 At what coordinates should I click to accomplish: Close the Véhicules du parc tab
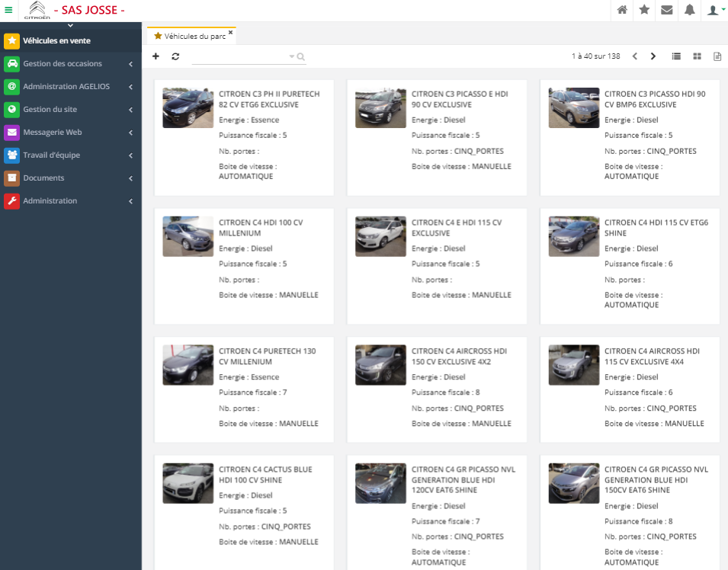click(230, 32)
